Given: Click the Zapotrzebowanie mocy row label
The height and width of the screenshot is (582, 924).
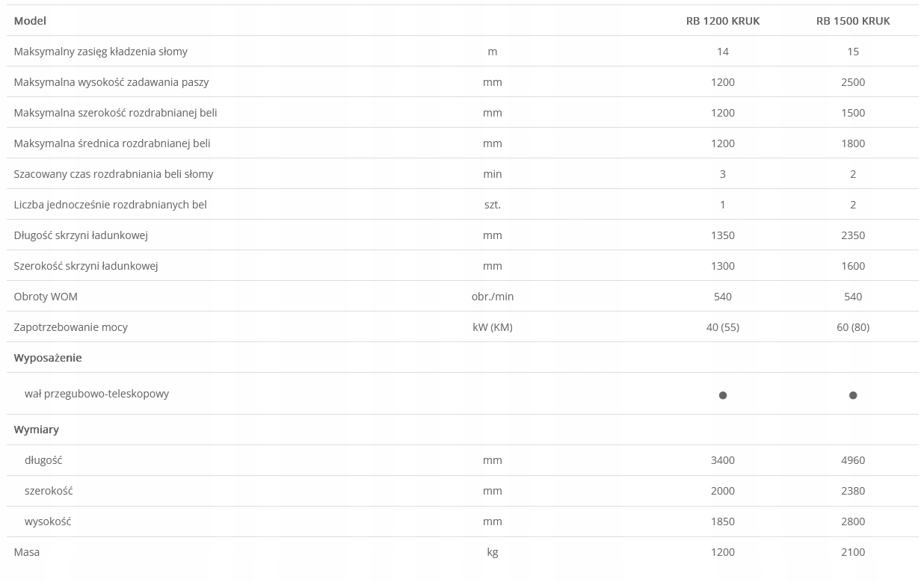Looking at the screenshot, I should coord(70,327).
